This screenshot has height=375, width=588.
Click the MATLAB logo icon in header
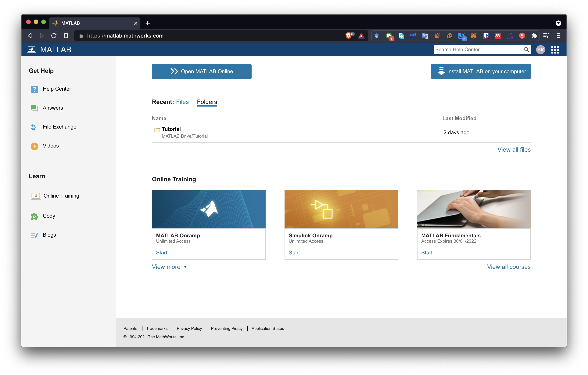coord(31,50)
